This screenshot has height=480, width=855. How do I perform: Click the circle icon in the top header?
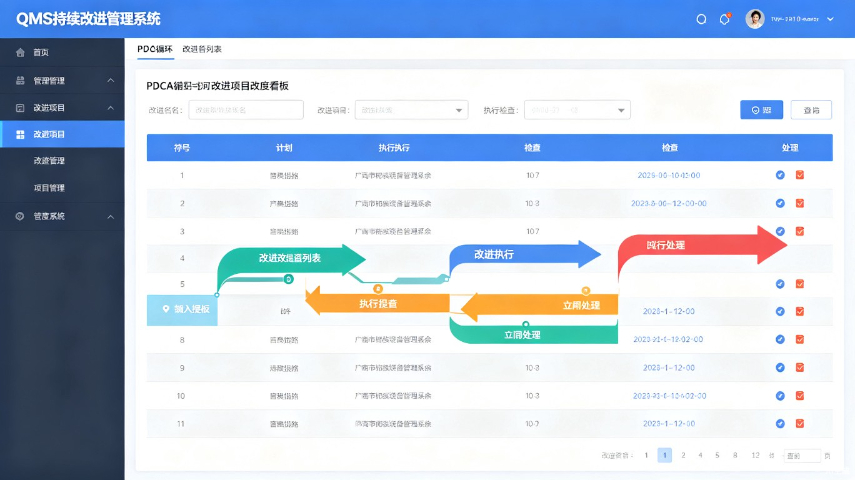coord(701,19)
